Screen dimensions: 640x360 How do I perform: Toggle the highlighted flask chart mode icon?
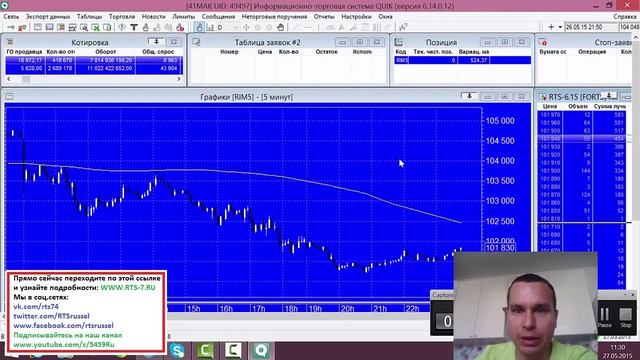pos(199,27)
